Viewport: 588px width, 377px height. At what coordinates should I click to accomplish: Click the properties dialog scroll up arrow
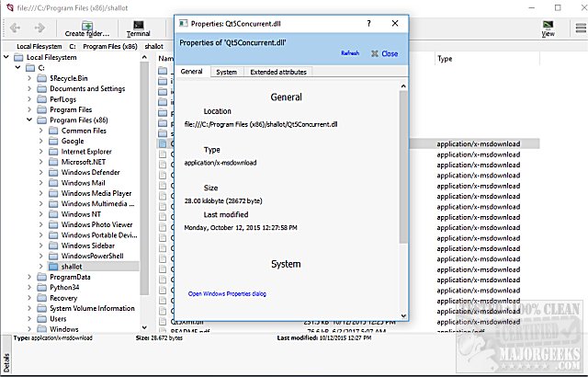coord(403,86)
